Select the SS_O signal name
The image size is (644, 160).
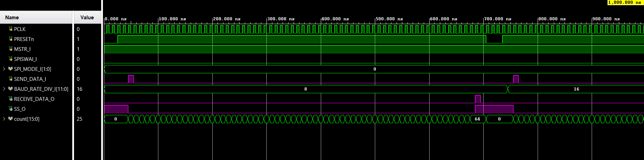20,109
